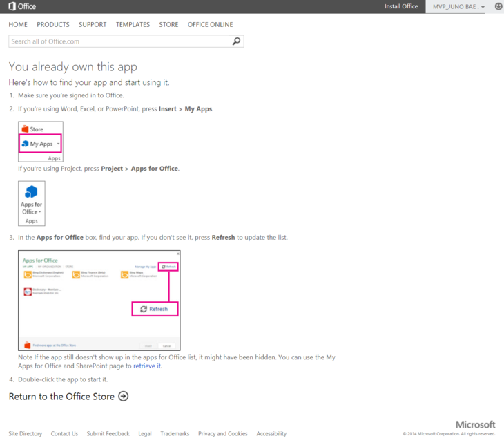The height and width of the screenshot is (445, 504).
Task: Click the copyright 2014 Microsoft Corporation text
Action: coord(449,434)
